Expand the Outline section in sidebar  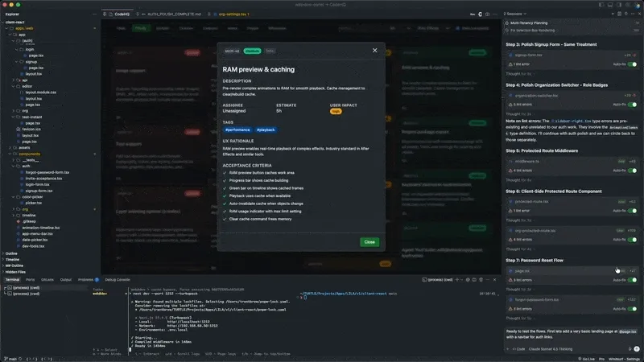(x=11, y=253)
